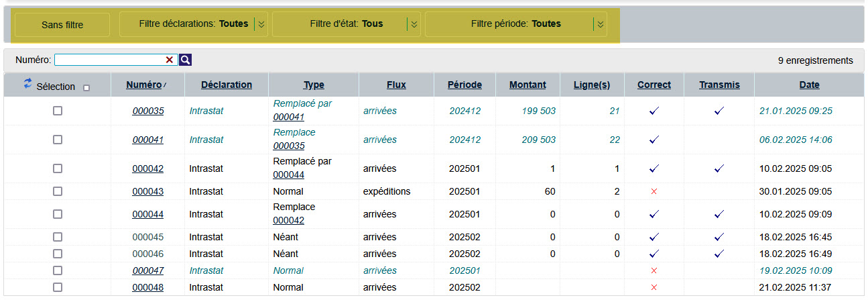Select Filtre période: Toutes filter
Viewport: 868px width, 300px height.
click(x=516, y=24)
